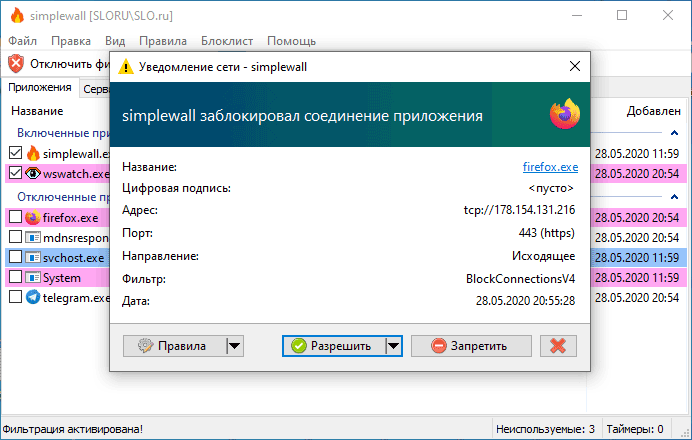Click the flame icon beside simplewall.exe
Screen dimensions: 692x440
coord(33,154)
